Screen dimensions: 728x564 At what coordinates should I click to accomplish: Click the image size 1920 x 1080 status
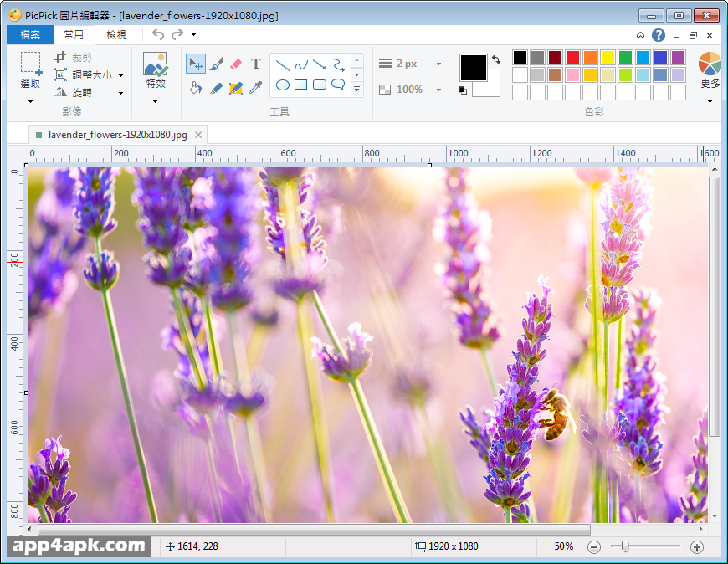click(x=447, y=546)
